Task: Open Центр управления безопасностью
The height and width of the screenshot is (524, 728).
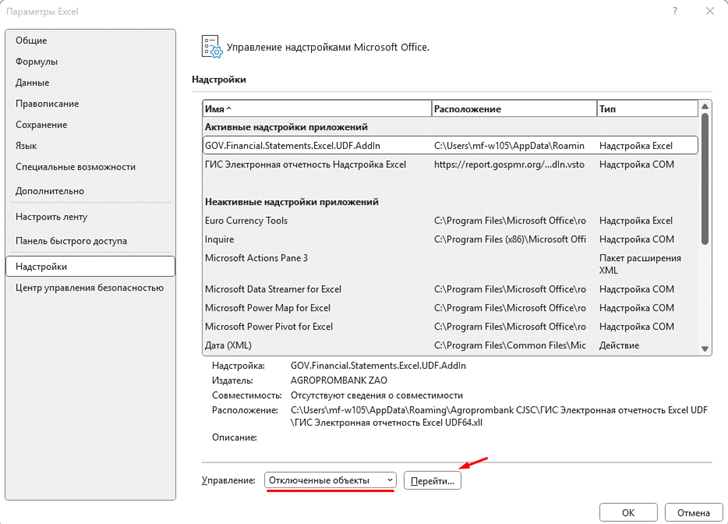Action: click(x=89, y=288)
